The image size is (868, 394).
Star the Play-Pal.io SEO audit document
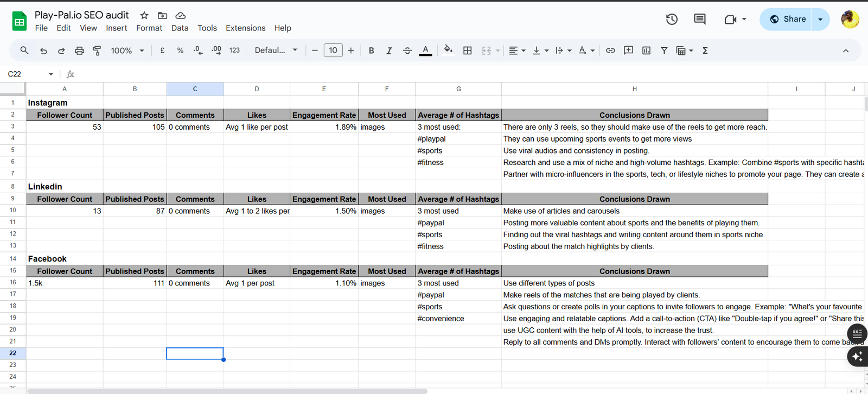tap(144, 15)
